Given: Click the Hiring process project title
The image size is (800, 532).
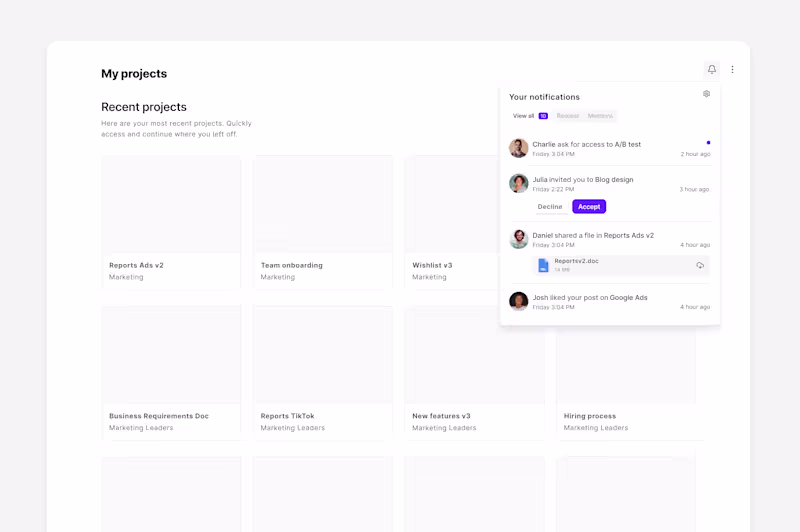Looking at the screenshot, I should tap(590, 416).
